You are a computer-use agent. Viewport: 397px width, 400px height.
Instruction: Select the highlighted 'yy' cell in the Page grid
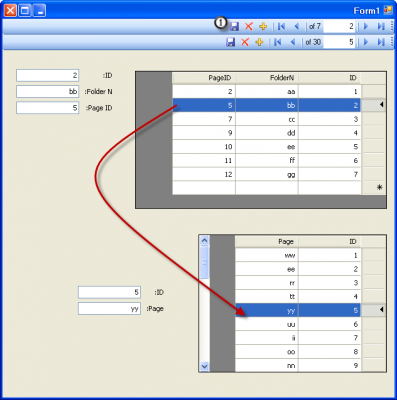(x=267, y=310)
